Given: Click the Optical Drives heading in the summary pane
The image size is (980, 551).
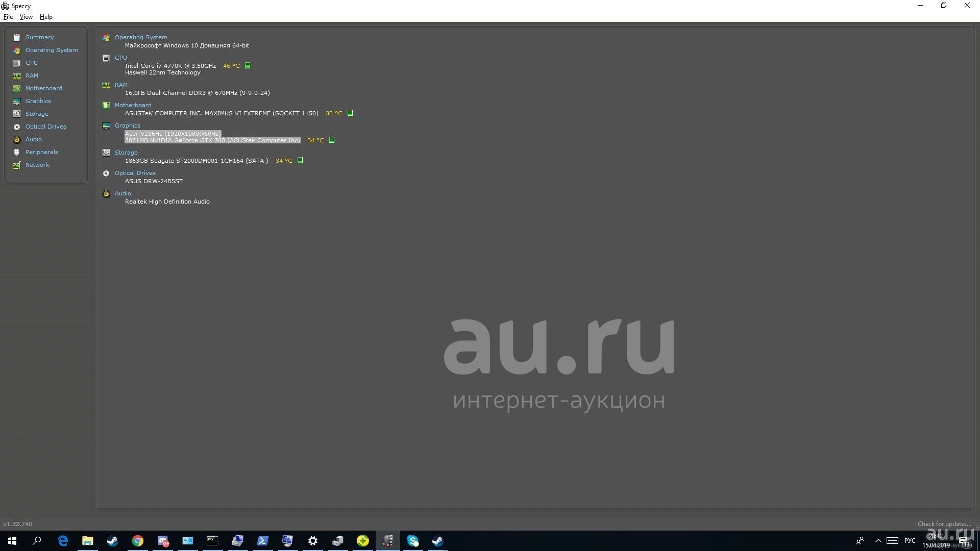Looking at the screenshot, I should 135,173.
